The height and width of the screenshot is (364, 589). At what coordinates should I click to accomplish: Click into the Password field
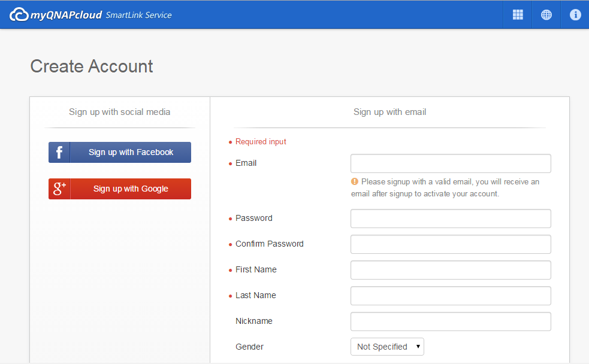451,219
